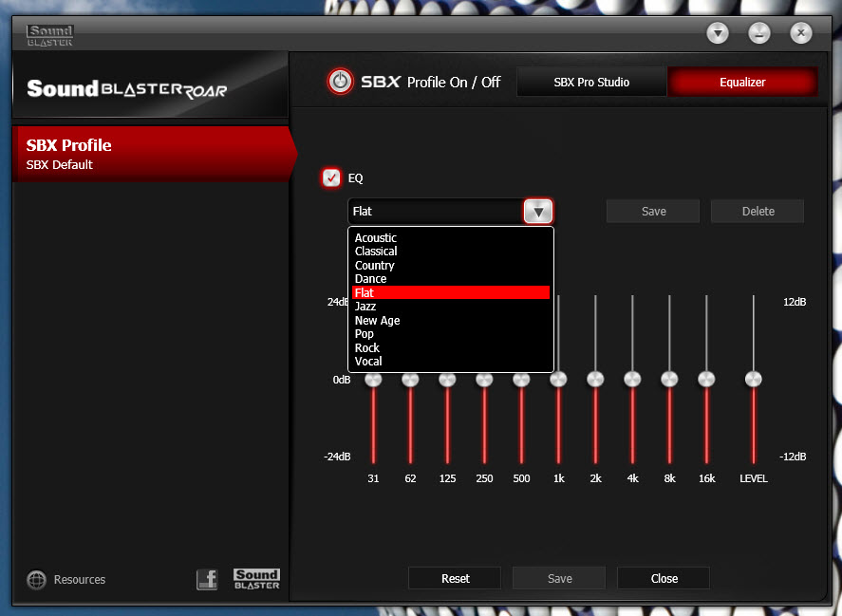
Task: Select Acoustic from the preset list
Action: pyautogui.click(x=451, y=237)
